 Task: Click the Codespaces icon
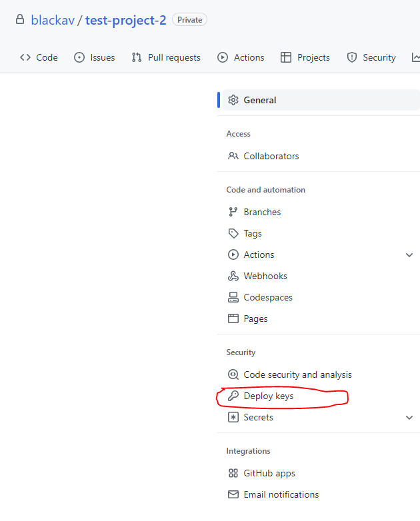(x=233, y=297)
